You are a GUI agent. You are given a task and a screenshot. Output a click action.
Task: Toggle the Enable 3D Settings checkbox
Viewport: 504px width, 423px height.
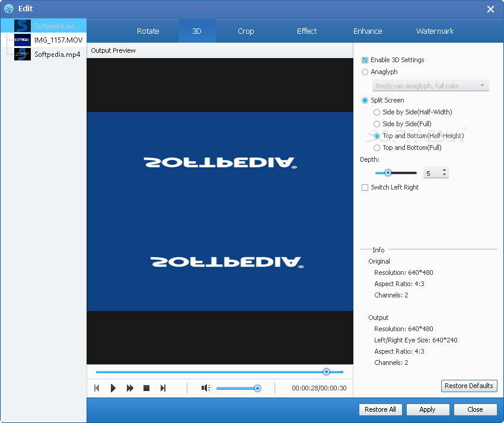click(x=365, y=60)
